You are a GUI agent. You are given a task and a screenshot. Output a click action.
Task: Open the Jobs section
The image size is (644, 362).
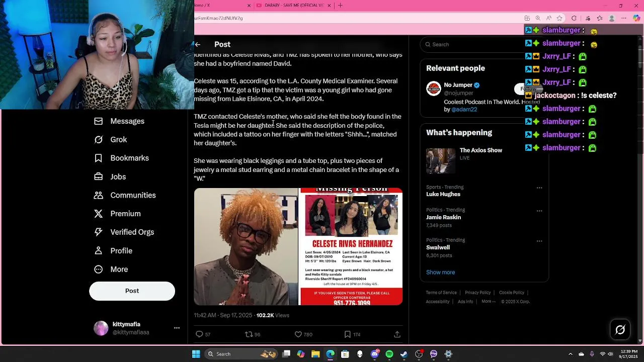[110, 176]
